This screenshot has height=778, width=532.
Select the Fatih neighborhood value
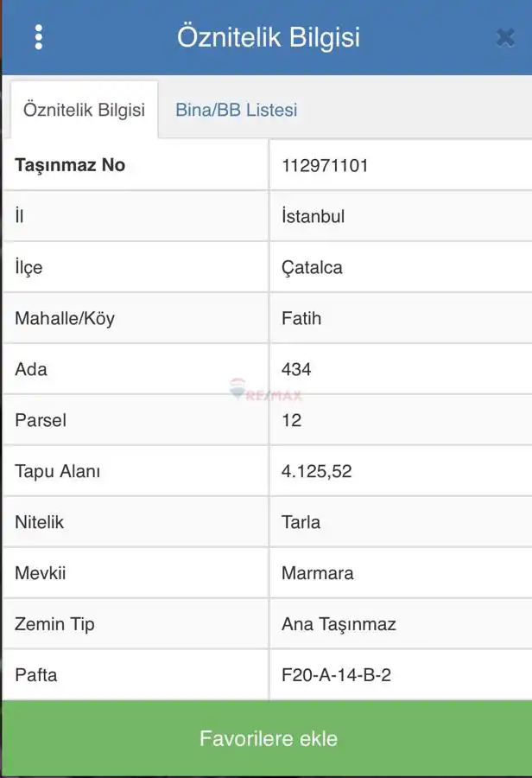(301, 318)
